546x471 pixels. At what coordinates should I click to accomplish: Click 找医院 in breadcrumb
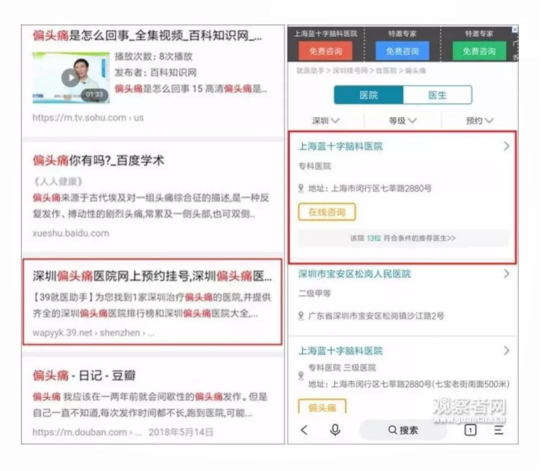[x=386, y=71]
